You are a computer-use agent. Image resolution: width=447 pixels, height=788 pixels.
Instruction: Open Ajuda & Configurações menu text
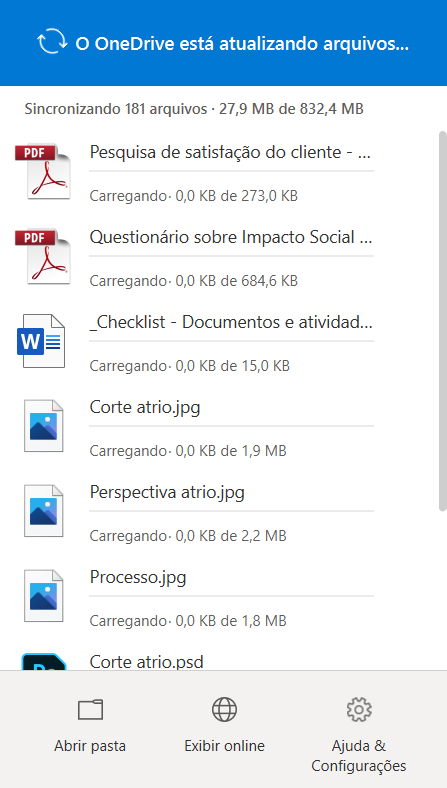coord(359,755)
